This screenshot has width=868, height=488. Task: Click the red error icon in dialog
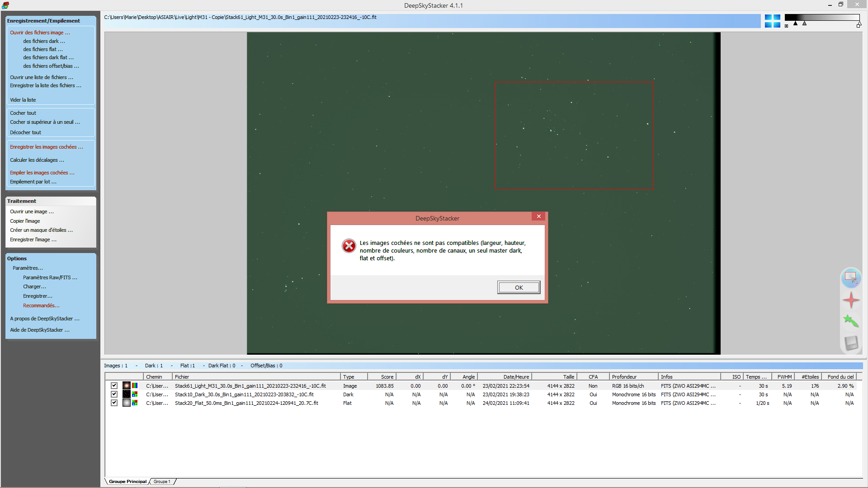tap(349, 246)
